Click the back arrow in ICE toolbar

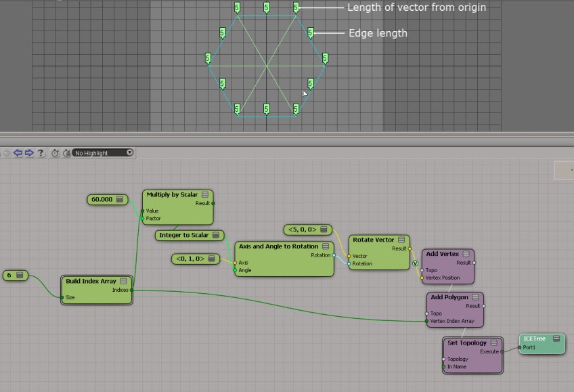click(18, 153)
